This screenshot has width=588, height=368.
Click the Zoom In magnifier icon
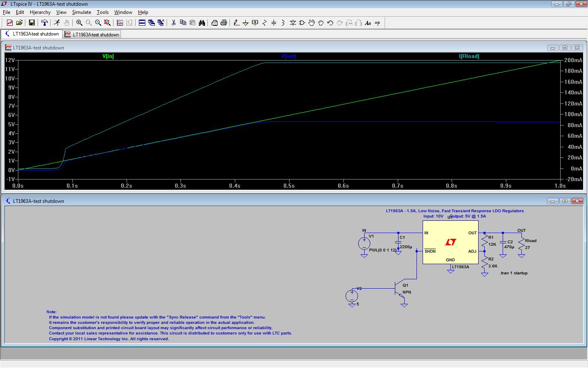click(x=79, y=23)
